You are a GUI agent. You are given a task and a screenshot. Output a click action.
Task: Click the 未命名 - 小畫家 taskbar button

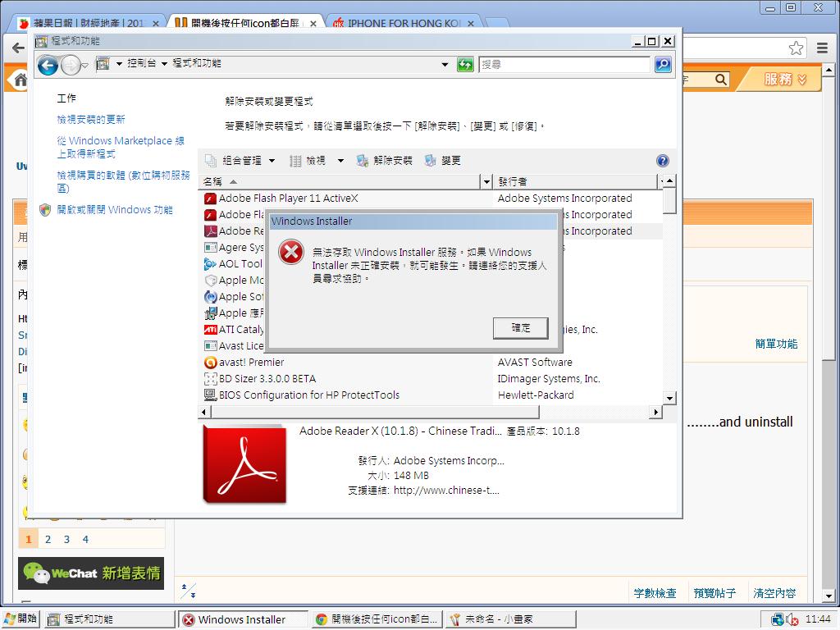pyautogui.click(x=510, y=620)
